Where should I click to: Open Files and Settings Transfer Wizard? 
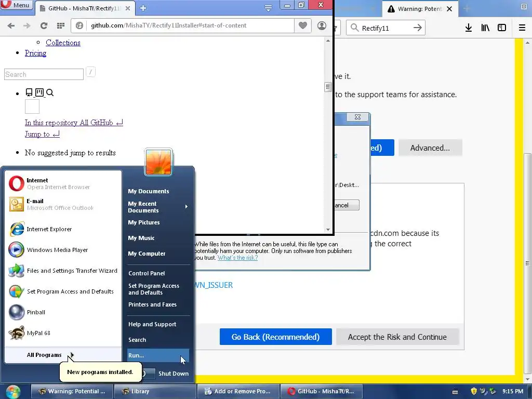point(63,271)
